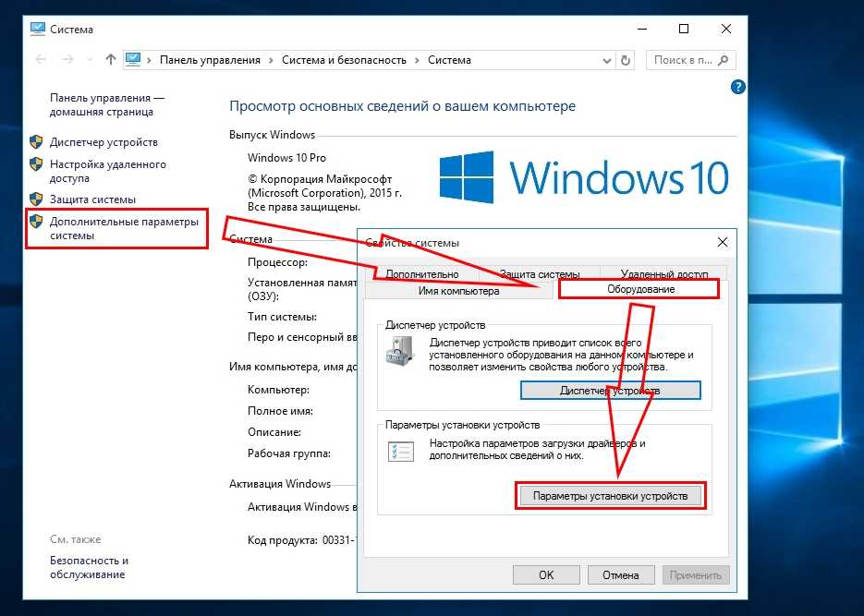The image size is (864, 616).
Task: Select 'Система' breadcrumb in address bar
Action: pyautogui.click(x=449, y=60)
